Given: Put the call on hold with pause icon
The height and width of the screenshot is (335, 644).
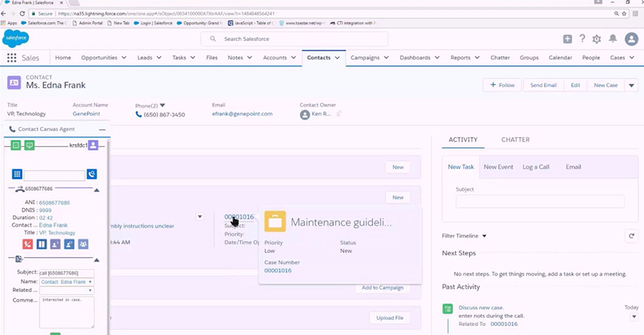Looking at the screenshot, I should pyautogui.click(x=42, y=244).
